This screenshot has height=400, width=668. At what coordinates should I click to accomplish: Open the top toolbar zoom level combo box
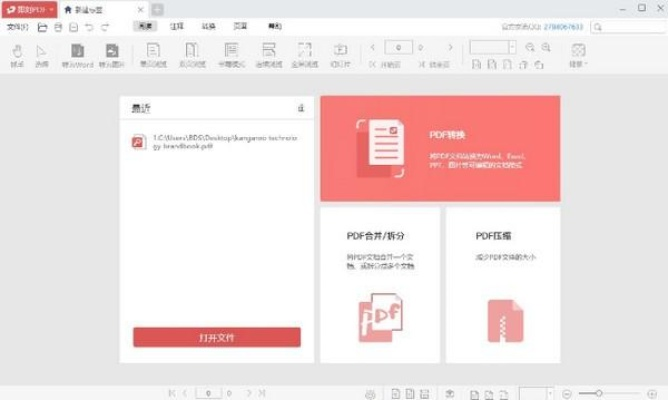(x=493, y=47)
